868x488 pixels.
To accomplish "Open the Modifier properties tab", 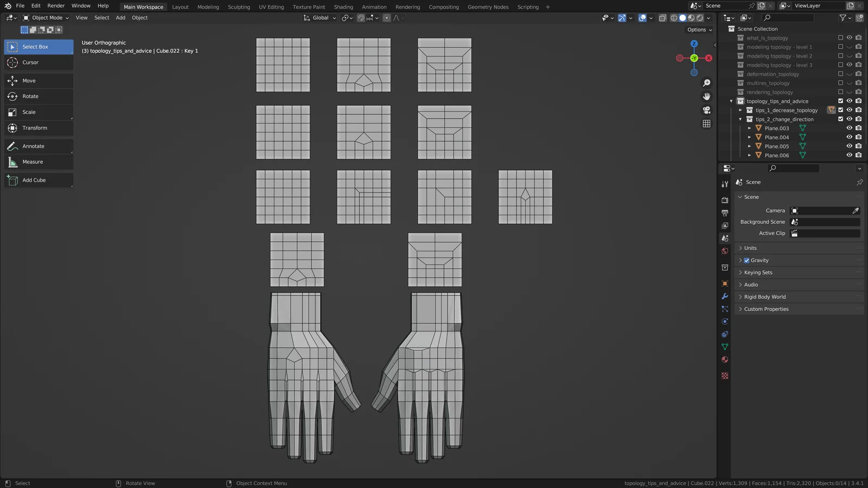I will pos(725,296).
